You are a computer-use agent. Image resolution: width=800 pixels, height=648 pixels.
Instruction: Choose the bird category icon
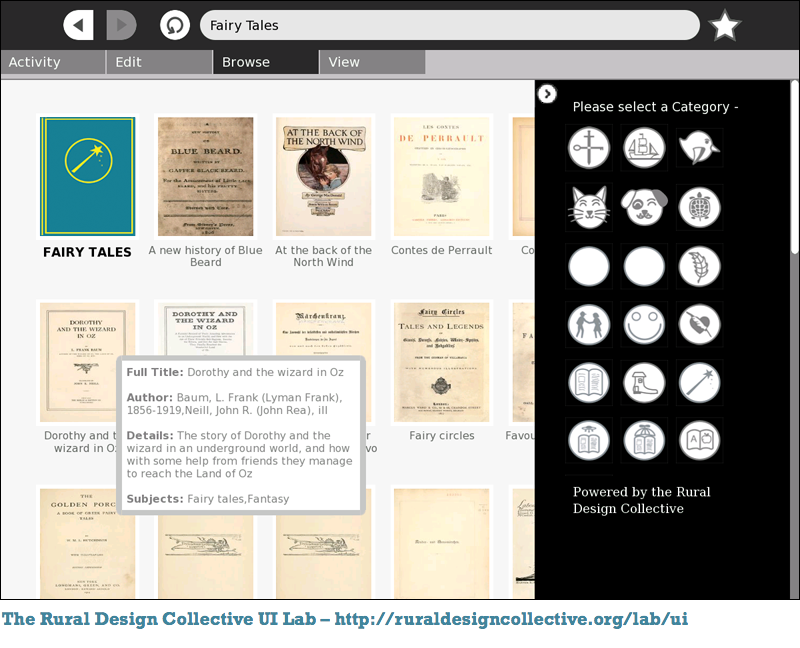[700, 148]
